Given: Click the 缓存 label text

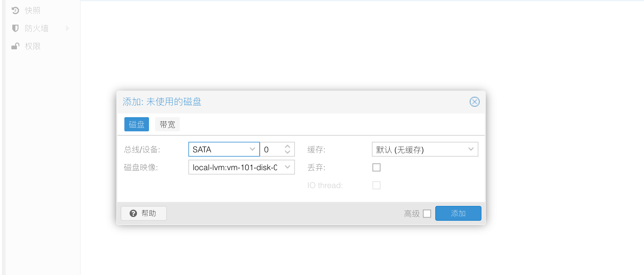Looking at the screenshot, I should point(316,150).
